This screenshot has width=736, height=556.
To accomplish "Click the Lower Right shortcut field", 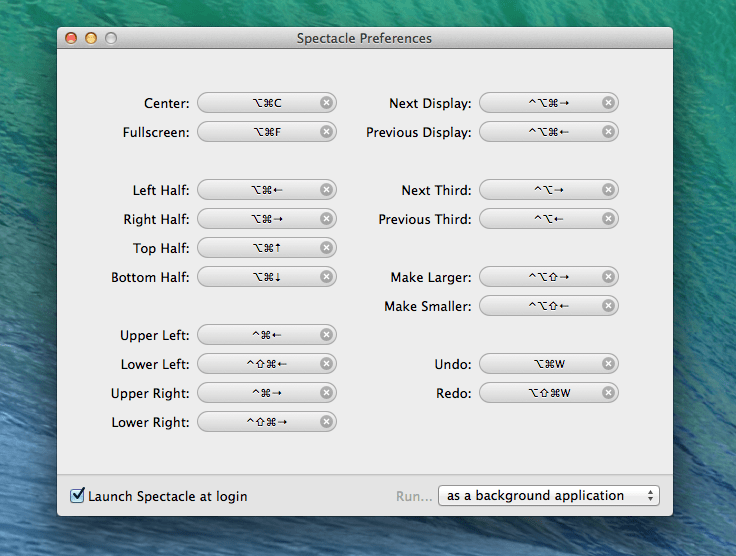I will coord(267,422).
